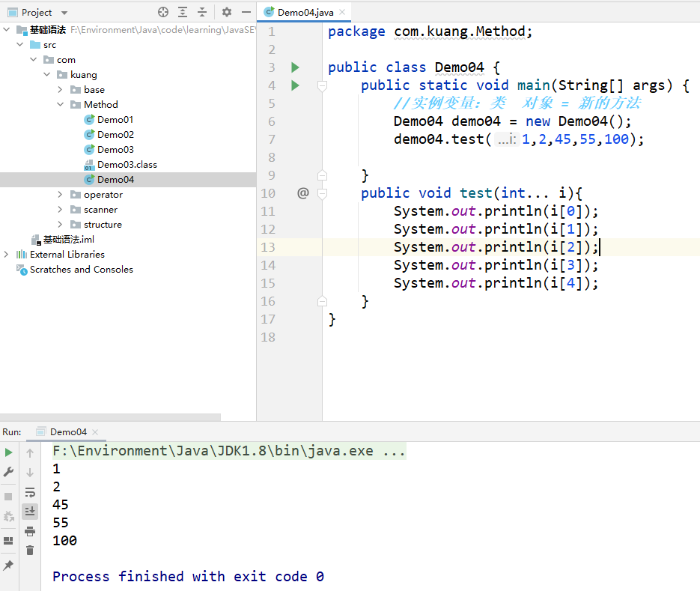Expand the structure package

(x=61, y=224)
